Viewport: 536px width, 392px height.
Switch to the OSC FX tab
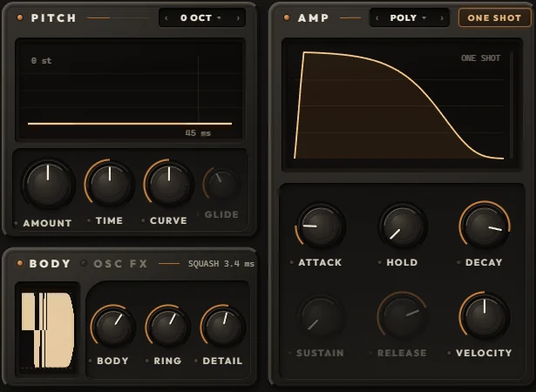coord(120,263)
